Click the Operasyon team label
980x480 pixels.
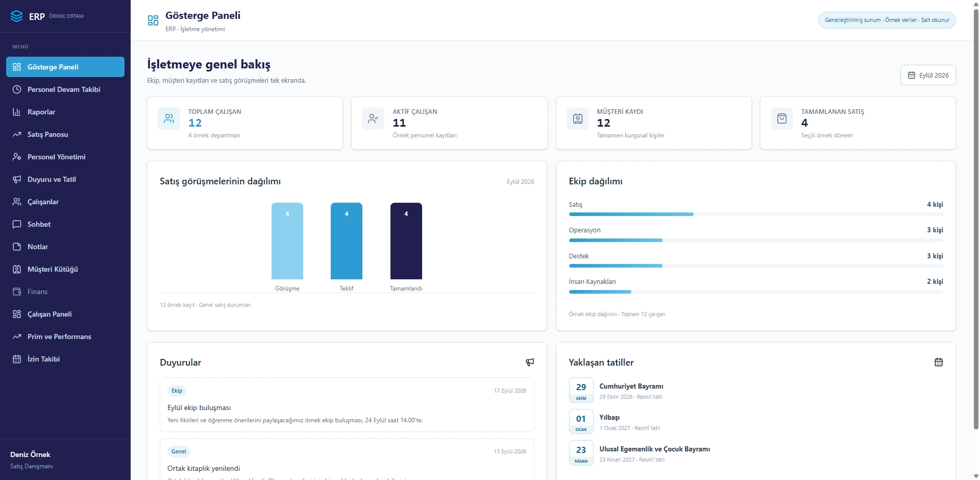[585, 230]
